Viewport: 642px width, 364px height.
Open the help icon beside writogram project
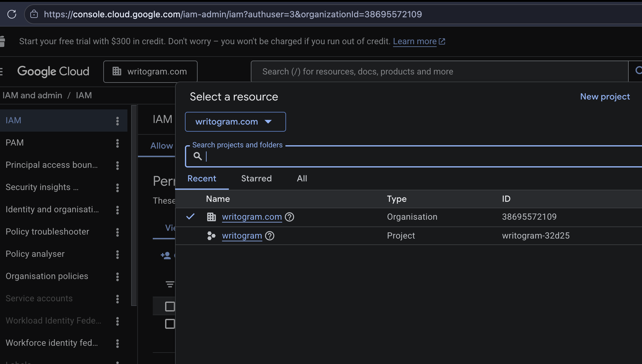point(270,236)
